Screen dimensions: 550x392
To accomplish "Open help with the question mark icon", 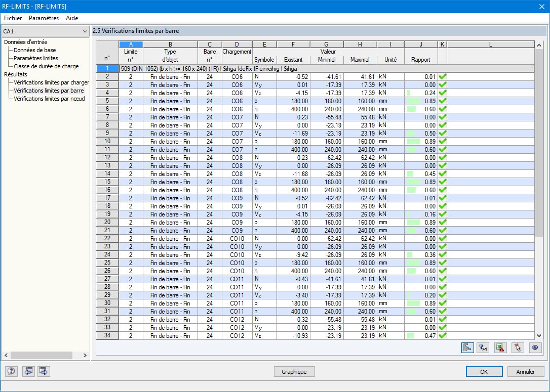I will pos(11,371).
